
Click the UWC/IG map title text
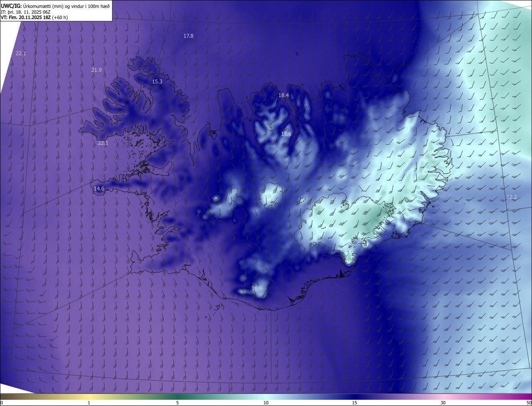point(55,5)
